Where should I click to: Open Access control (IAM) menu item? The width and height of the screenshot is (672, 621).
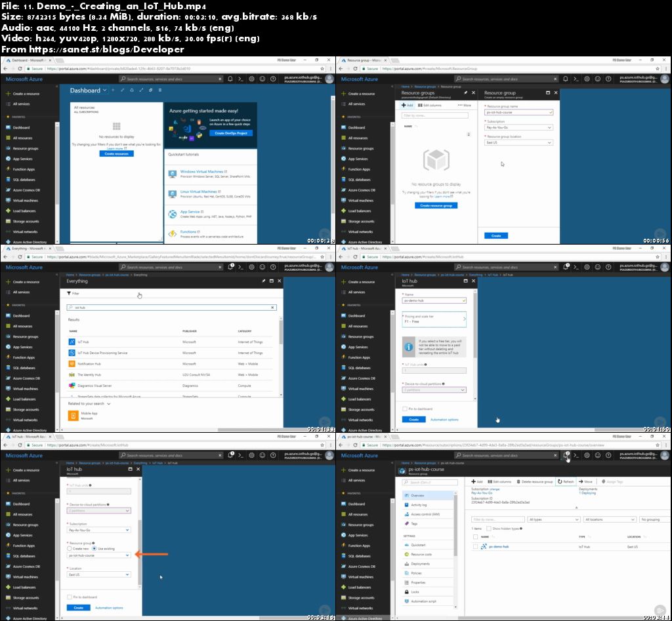click(x=429, y=514)
